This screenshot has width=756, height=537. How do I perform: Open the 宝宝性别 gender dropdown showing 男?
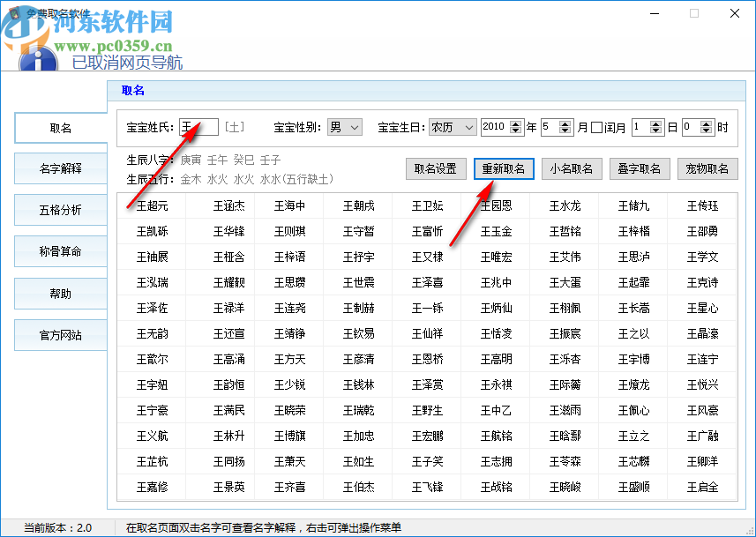(344, 127)
